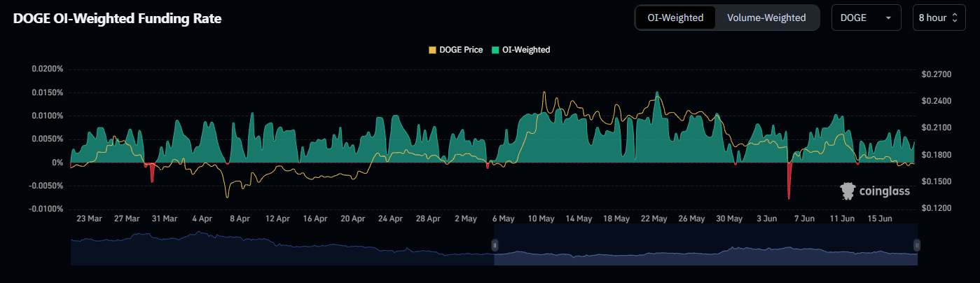Click the 31 Mar date label

[165, 219]
